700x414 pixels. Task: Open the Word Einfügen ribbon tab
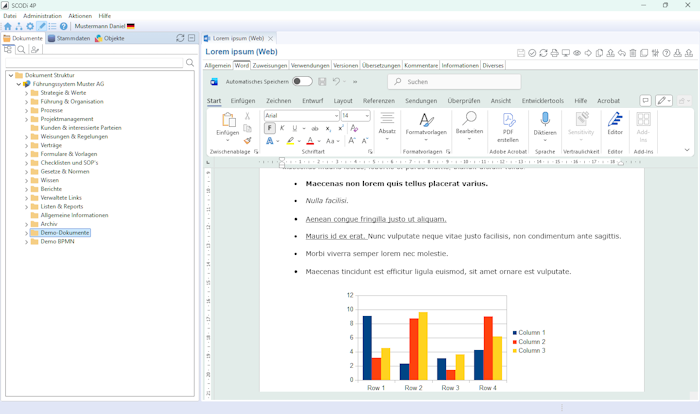point(243,101)
